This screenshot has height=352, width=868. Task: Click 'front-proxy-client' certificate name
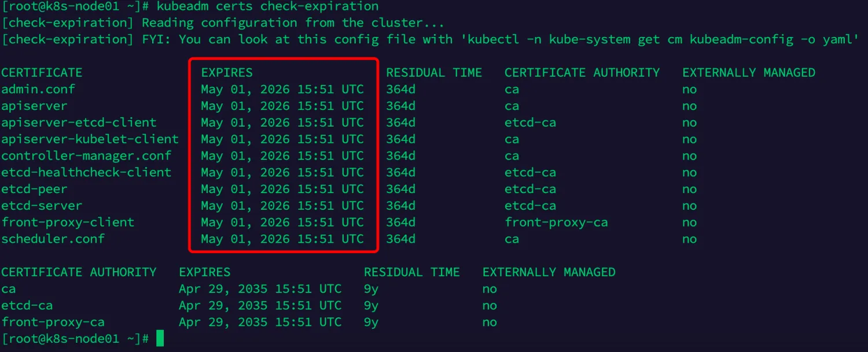[68, 223]
